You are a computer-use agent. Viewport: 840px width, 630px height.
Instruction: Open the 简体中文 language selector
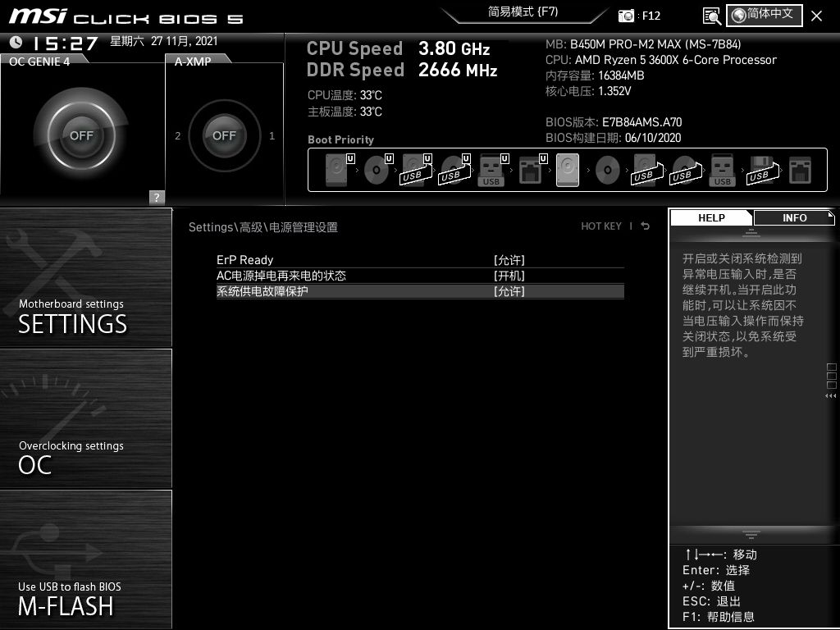764,15
